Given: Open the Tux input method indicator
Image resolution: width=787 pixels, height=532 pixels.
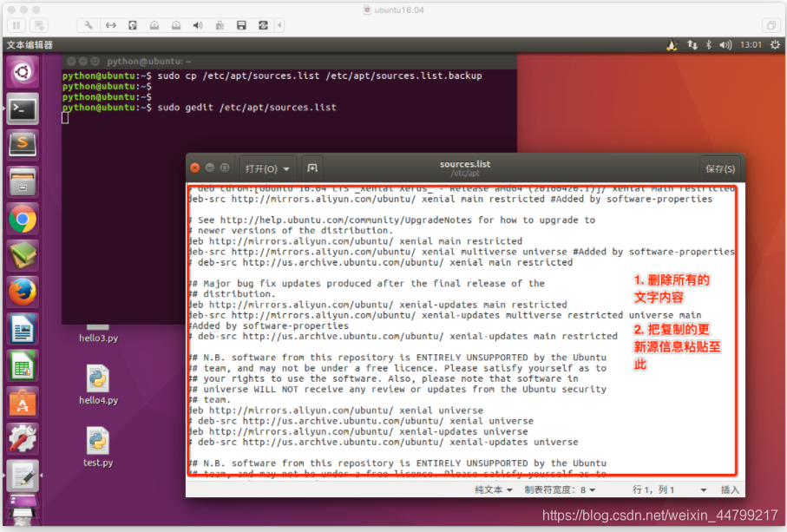Looking at the screenshot, I should [672, 45].
